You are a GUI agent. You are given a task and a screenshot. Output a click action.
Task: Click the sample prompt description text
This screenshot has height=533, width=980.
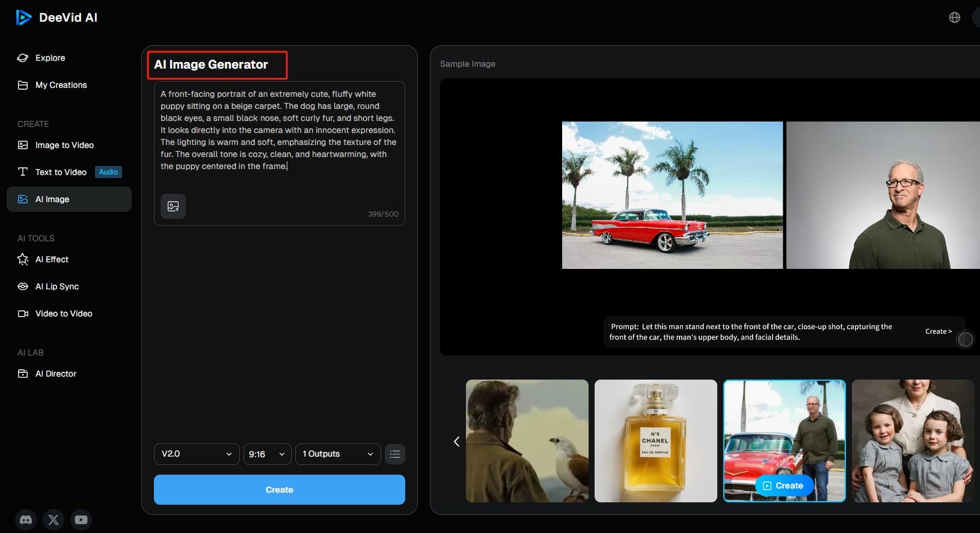(751, 332)
